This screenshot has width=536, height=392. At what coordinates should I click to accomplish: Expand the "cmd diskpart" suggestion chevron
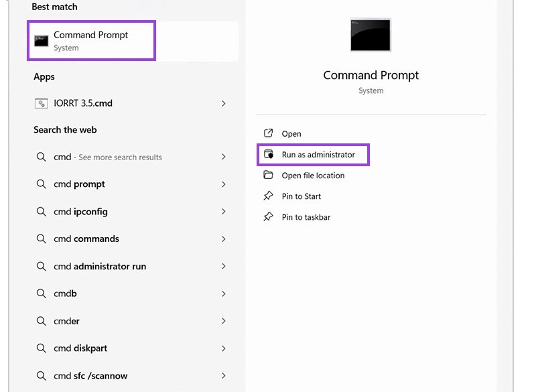coord(224,348)
